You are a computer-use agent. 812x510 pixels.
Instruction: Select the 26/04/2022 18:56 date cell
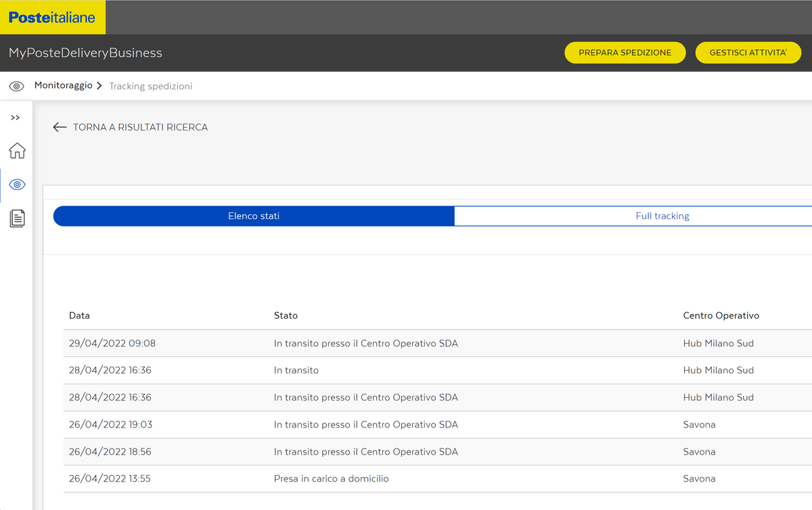coord(111,452)
